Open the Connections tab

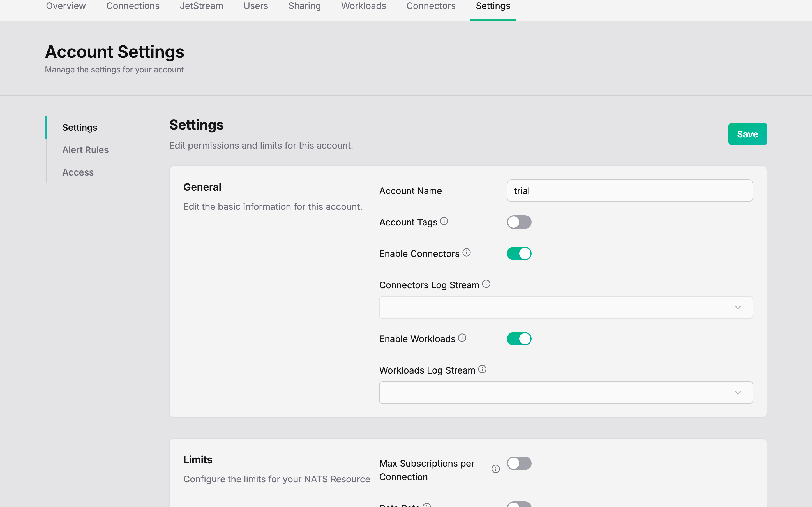coord(133,6)
